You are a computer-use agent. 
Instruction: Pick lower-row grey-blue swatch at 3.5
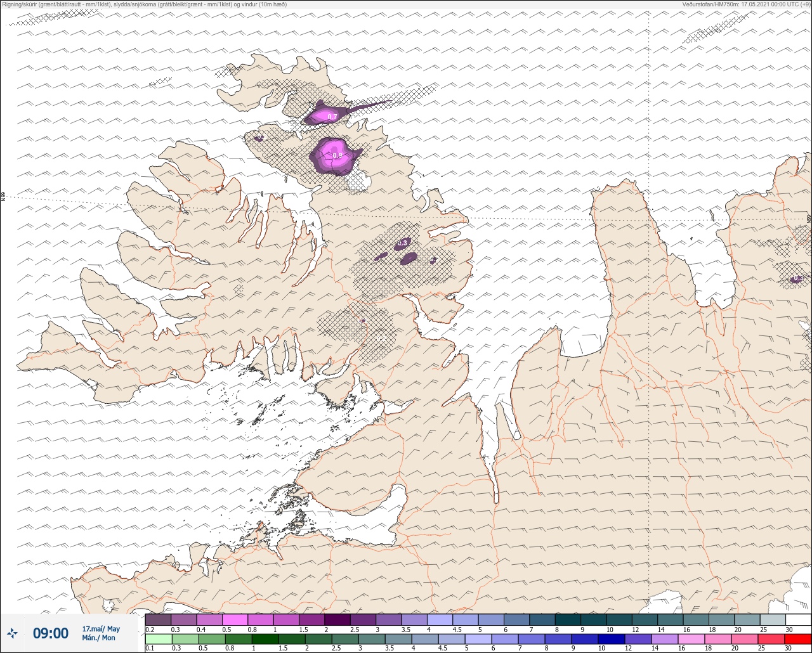point(398,639)
